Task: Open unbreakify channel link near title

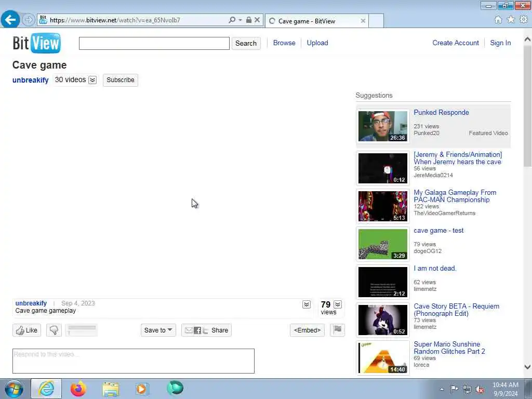Action: click(x=31, y=80)
